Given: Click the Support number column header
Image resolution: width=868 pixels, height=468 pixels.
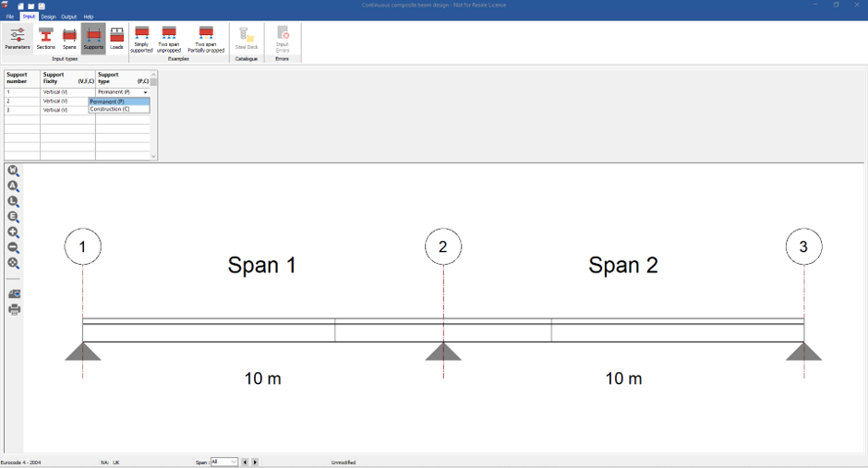Looking at the screenshot, I should coord(22,78).
